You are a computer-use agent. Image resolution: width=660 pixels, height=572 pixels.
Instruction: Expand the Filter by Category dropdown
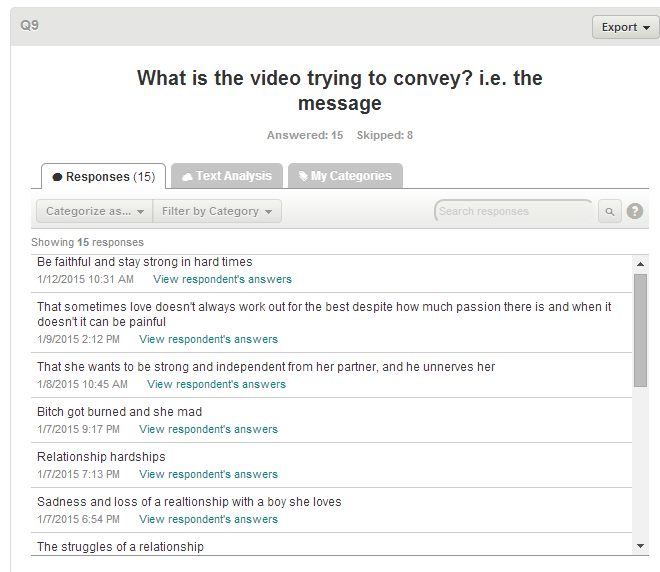pos(217,211)
